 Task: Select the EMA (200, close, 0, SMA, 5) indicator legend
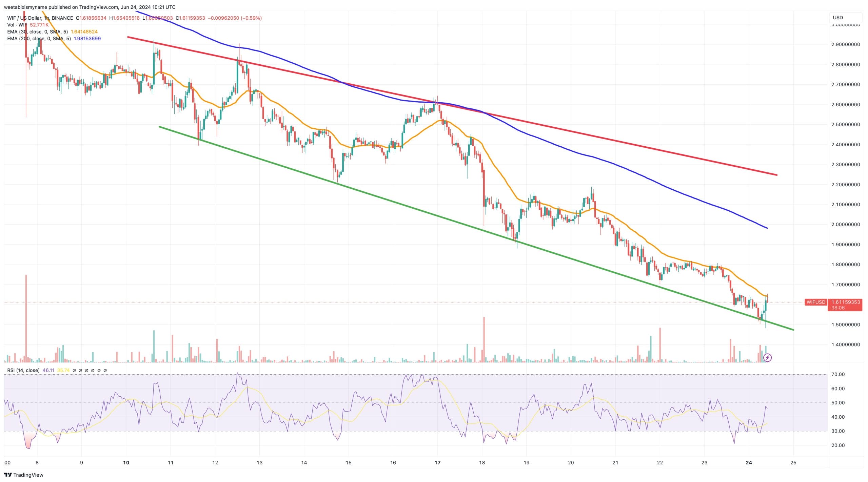pos(38,39)
